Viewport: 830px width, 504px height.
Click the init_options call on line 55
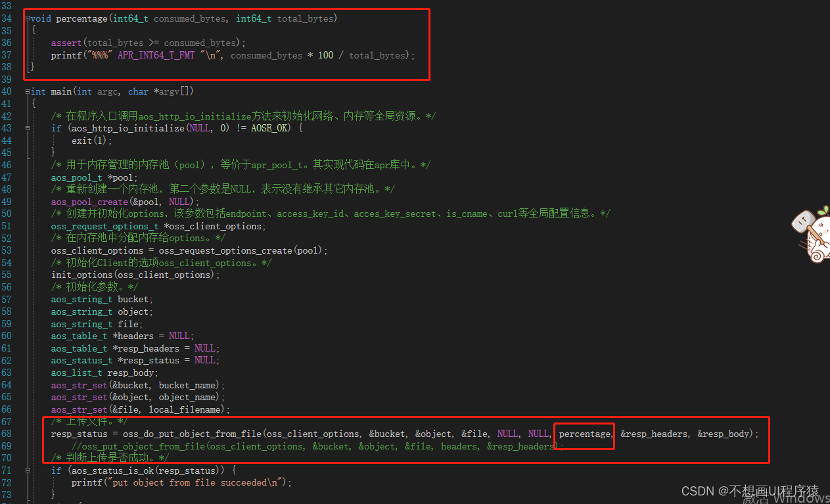81,275
